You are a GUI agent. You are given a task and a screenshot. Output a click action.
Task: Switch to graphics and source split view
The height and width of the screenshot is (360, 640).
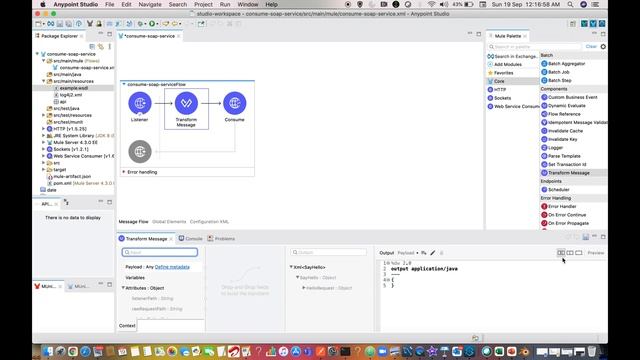pos(561,253)
